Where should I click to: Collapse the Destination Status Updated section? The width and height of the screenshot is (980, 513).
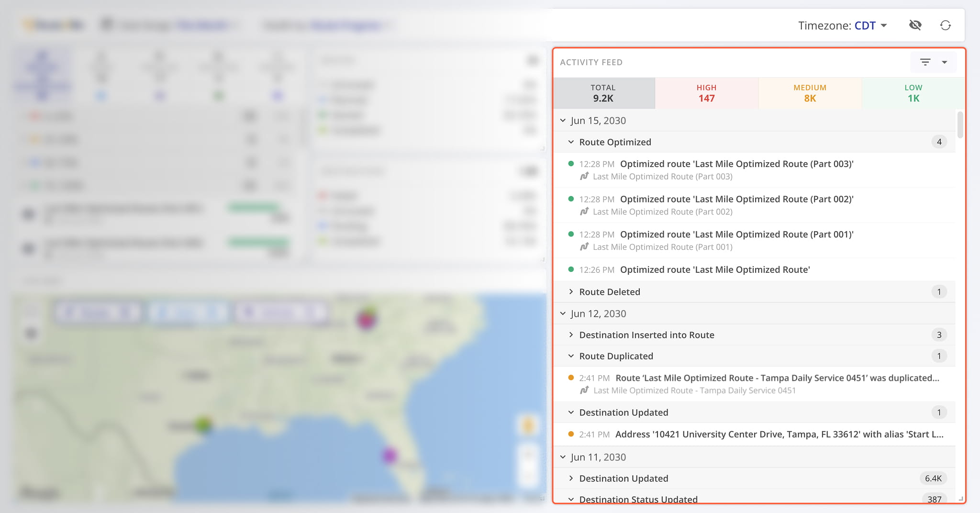click(571, 499)
